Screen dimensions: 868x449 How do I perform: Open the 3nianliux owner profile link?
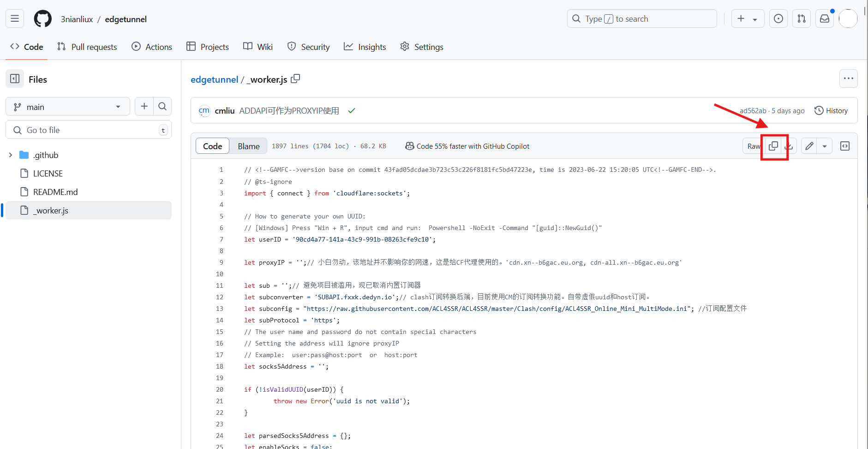click(77, 19)
